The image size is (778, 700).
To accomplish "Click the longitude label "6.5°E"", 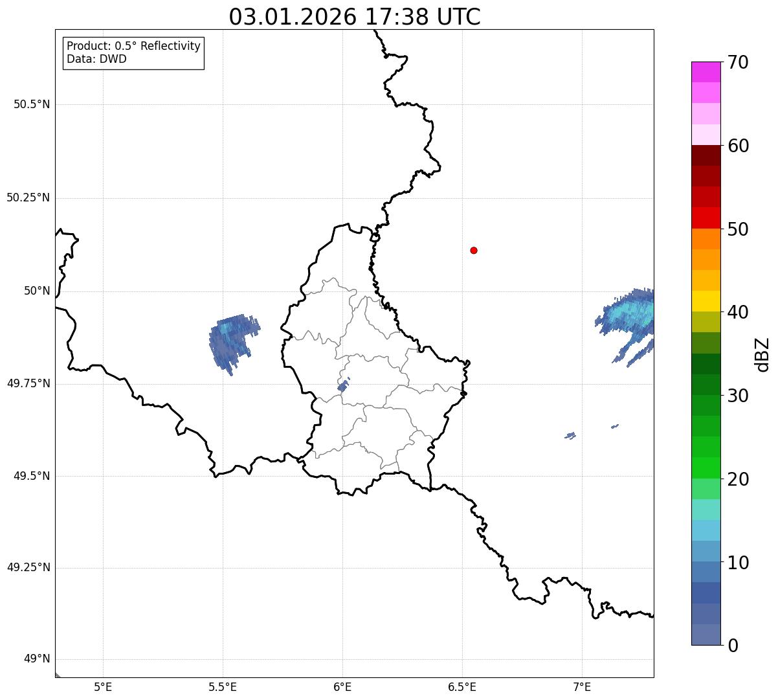I will 462,686.
